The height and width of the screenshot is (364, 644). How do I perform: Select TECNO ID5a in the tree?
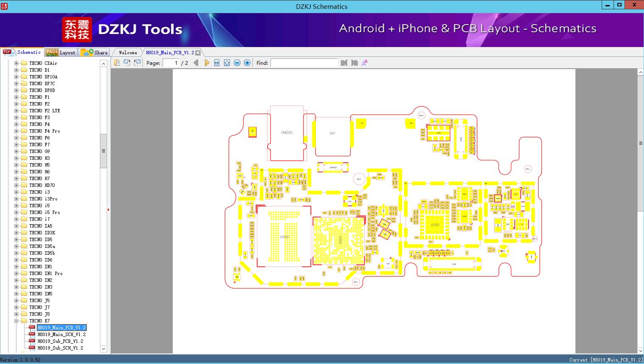pos(42,246)
